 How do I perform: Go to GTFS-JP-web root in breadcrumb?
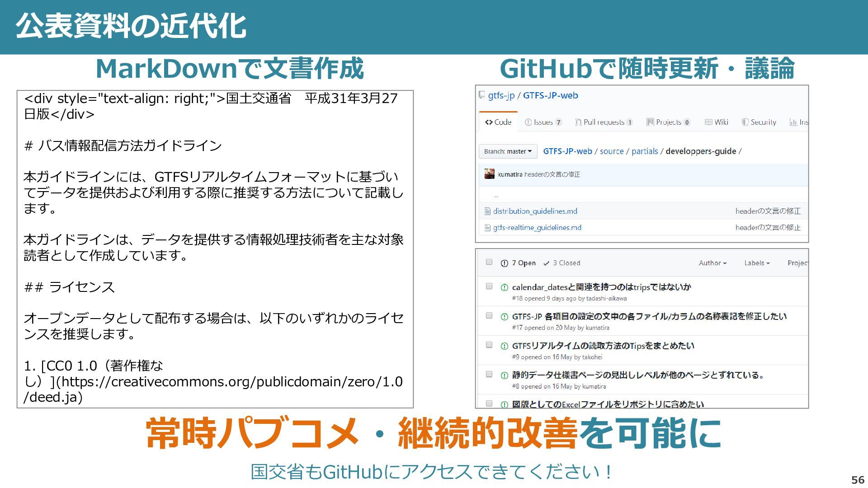(567, 151)
